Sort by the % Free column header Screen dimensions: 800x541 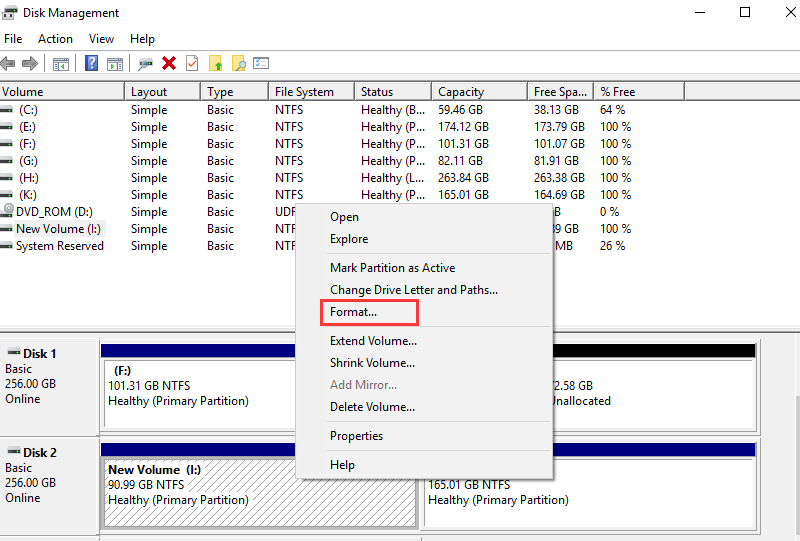(639, 92)
